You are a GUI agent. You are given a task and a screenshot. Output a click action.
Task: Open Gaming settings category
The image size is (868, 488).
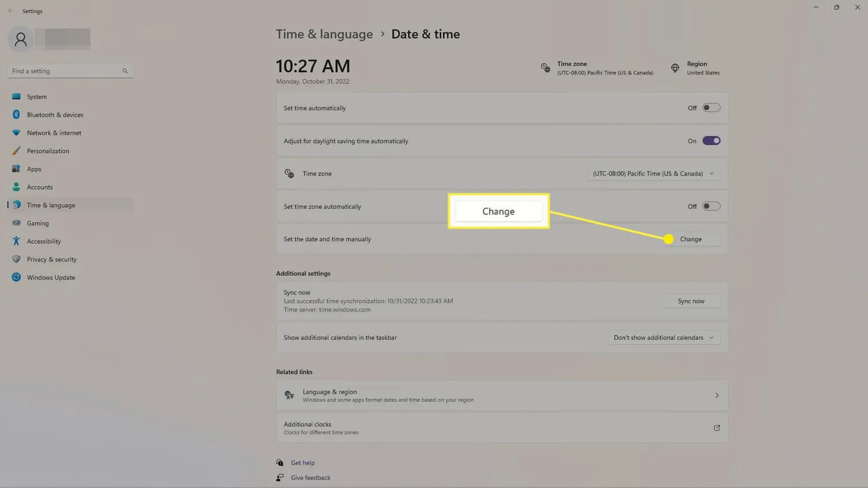tap(71, 223)
